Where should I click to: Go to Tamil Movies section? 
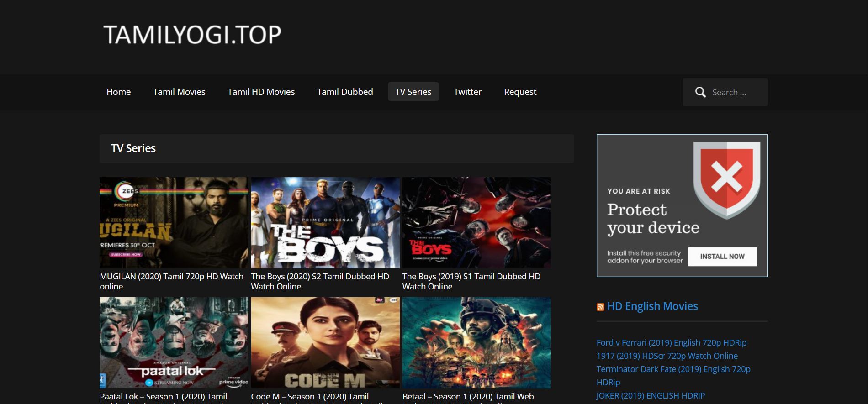tap(179, 92)
